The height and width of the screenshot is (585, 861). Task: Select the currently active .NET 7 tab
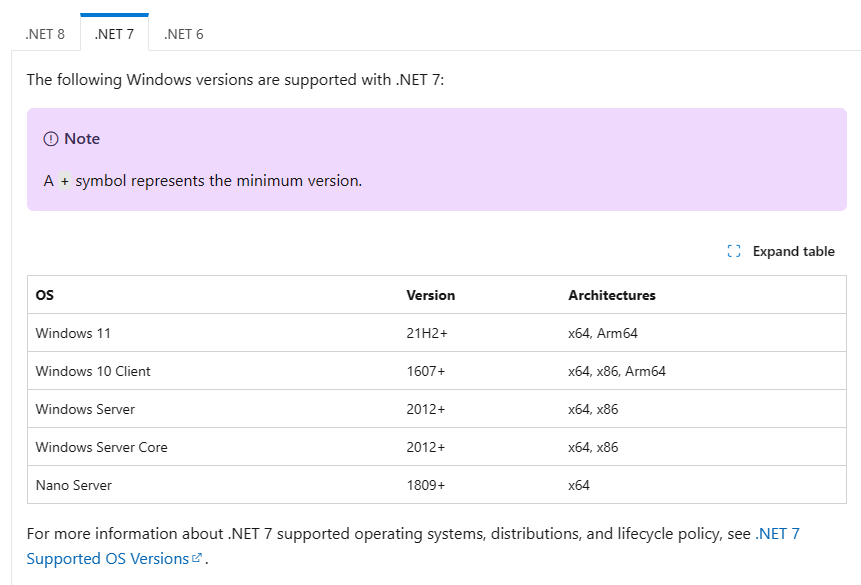[114, 33]
